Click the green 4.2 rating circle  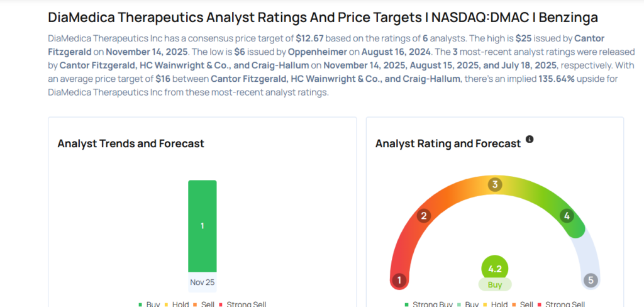(x=495, y=269)
